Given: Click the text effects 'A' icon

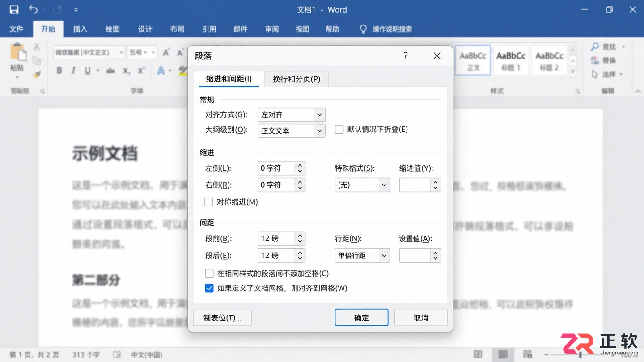Looking at the screenshot, I should (161, 71).
